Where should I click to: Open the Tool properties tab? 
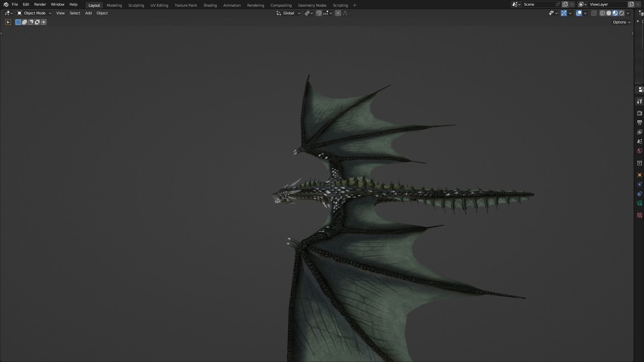(639, 101)
